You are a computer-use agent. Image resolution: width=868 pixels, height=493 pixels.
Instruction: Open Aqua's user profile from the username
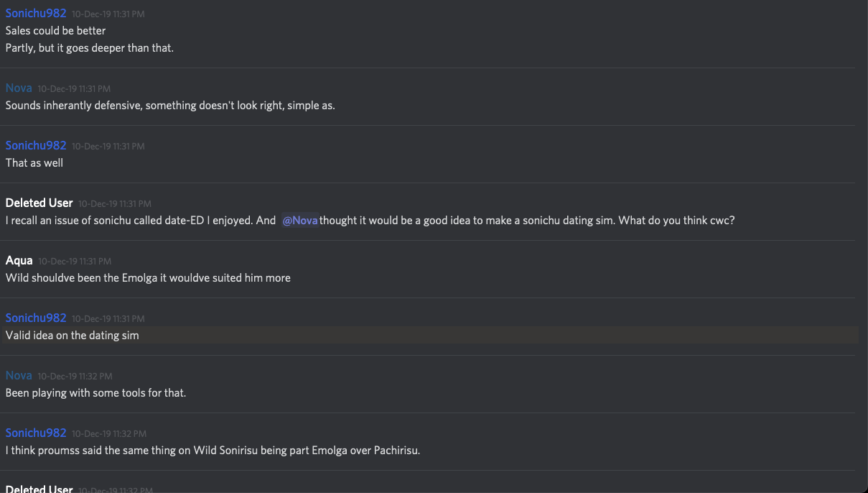tap(19, 260)
